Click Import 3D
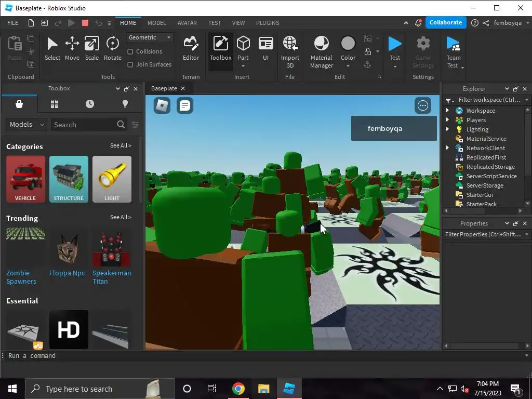532x399 pixels. (290, 52)
